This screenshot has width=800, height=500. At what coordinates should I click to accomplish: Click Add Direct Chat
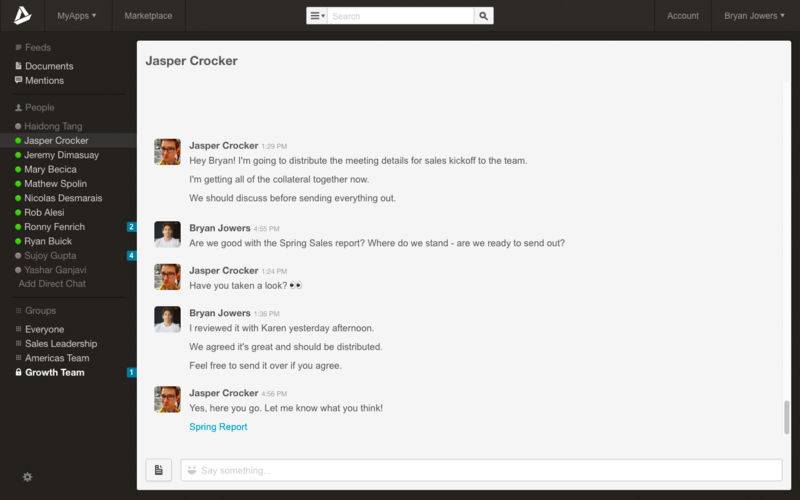click(x=52, y=284)
